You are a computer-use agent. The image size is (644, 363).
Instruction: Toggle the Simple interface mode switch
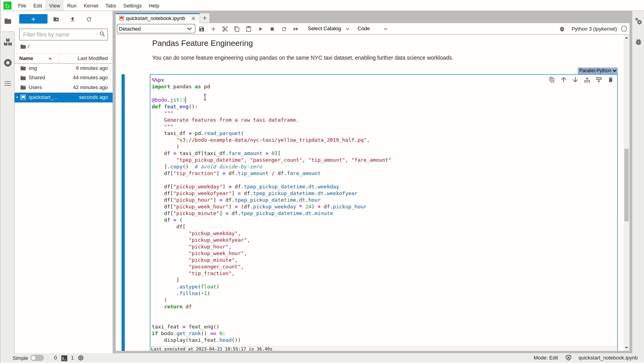[x=37, y=358]
